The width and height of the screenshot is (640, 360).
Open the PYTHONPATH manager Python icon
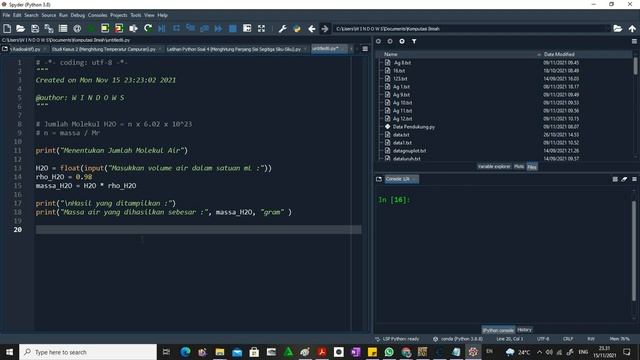(x=297, y=29)
